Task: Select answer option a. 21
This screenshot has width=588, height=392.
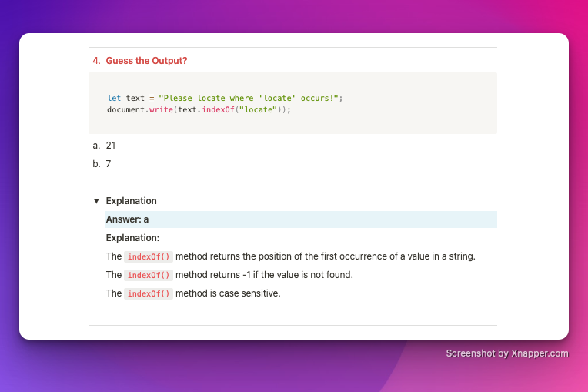Action: [104, 146]
